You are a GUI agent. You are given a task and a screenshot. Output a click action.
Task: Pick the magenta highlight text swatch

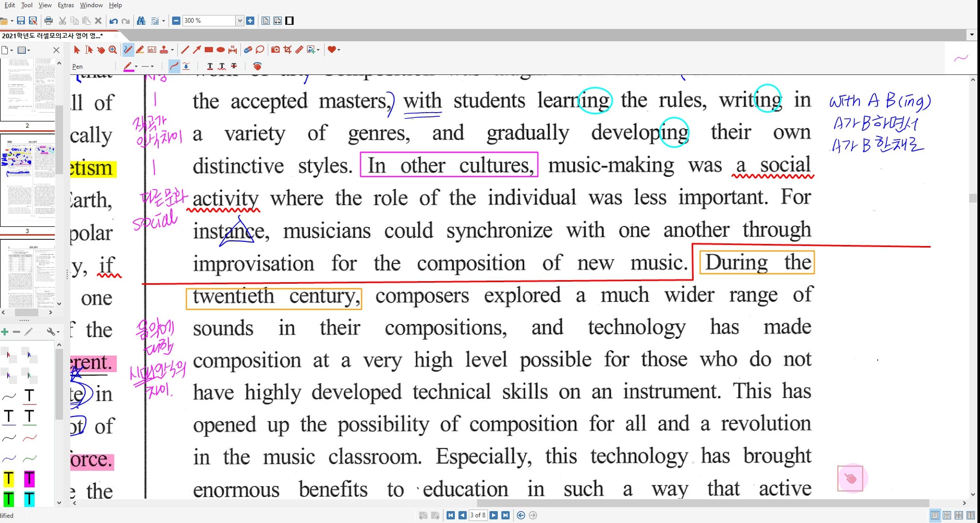(29, 479)
